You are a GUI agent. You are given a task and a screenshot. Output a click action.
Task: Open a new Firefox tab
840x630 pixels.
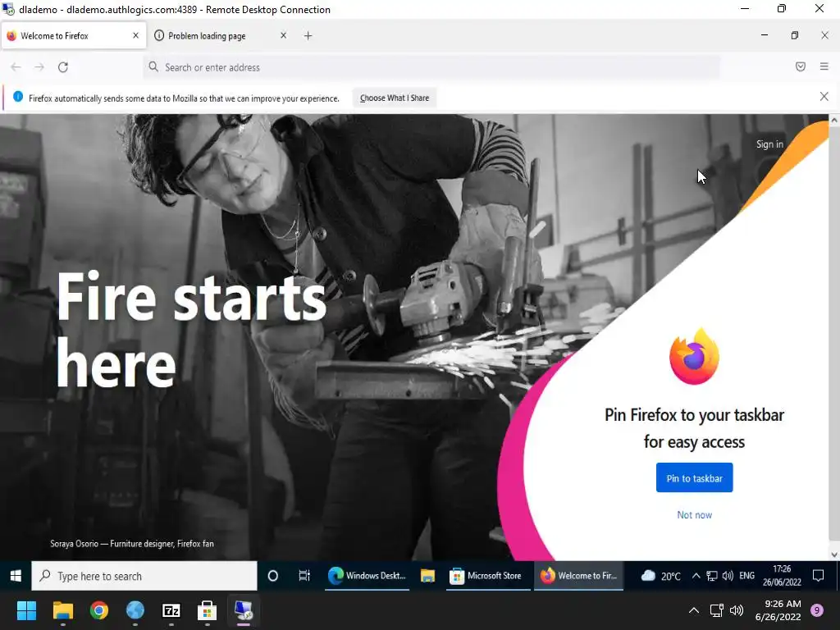[x=308, y=36]
